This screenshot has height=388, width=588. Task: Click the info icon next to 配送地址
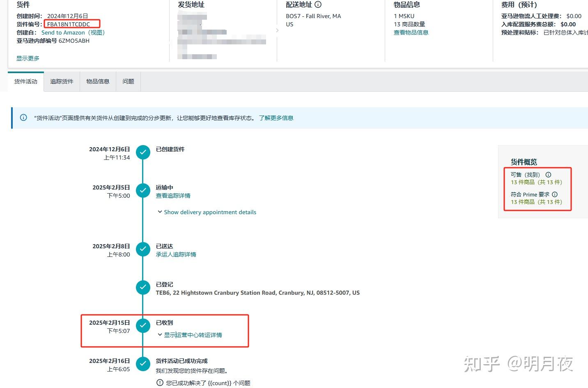tap(318, 5)
